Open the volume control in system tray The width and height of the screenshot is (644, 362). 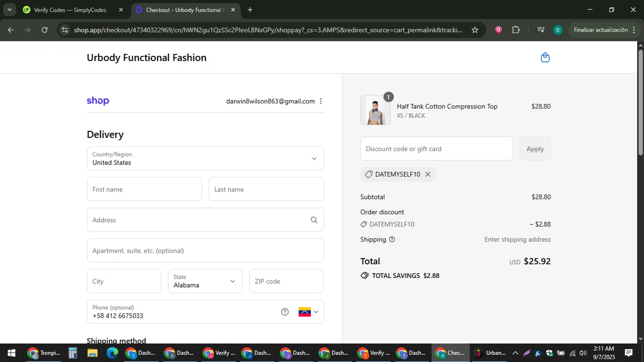583,353
